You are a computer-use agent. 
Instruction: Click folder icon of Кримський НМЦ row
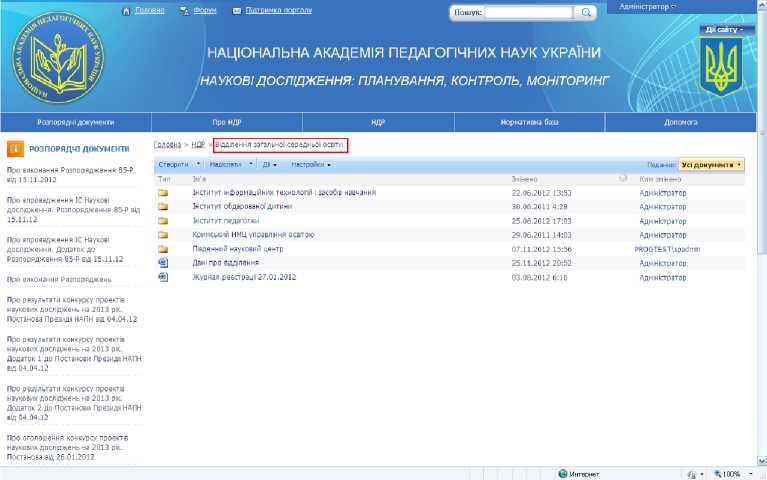pos(163,235)
